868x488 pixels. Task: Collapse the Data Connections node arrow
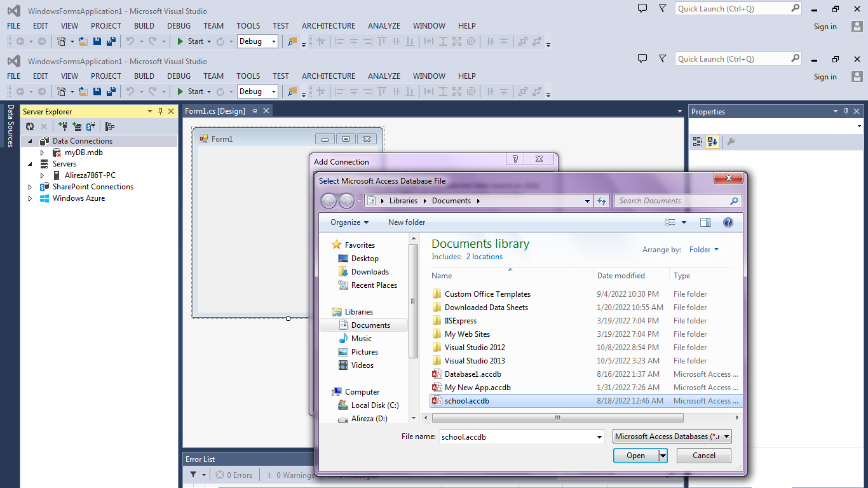click(31, 141)
